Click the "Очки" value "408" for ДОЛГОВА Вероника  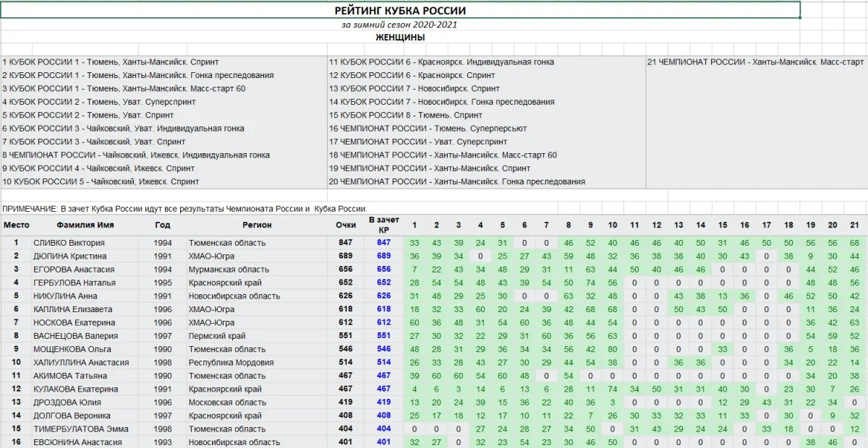coord(346,415)
